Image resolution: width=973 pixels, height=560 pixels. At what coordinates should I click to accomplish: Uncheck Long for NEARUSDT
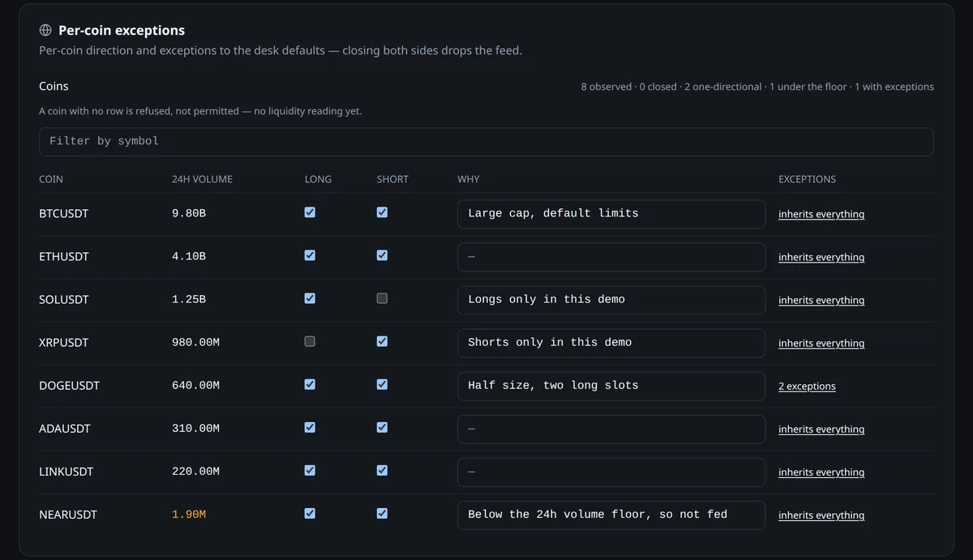(310, 513)
